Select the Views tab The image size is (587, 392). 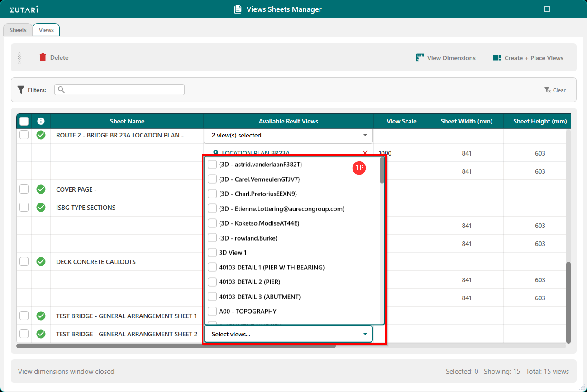(x=46, y=30)
